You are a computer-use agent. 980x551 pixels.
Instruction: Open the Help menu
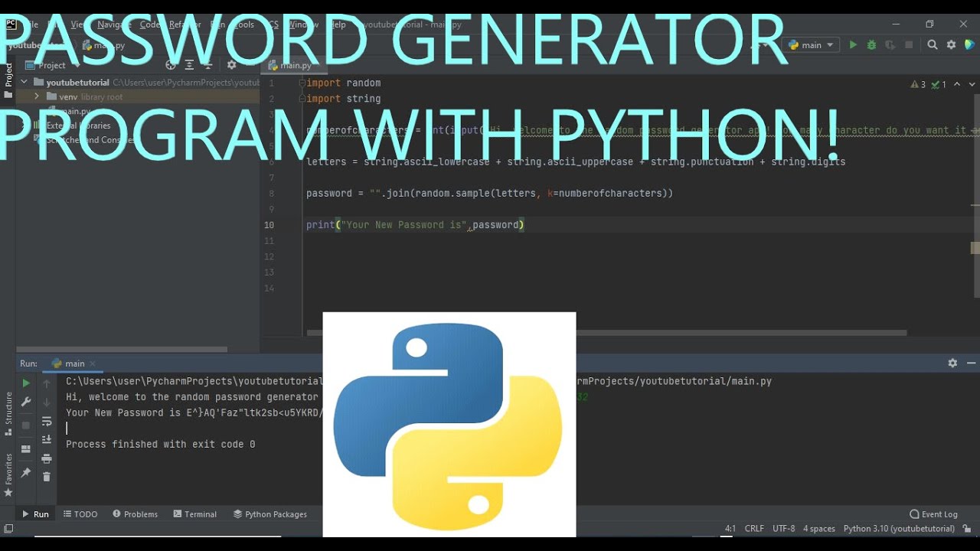[x=337, y=24]
